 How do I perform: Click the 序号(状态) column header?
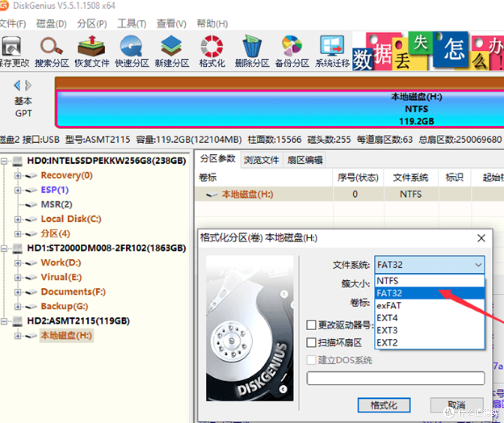click(x=358, y=178)
